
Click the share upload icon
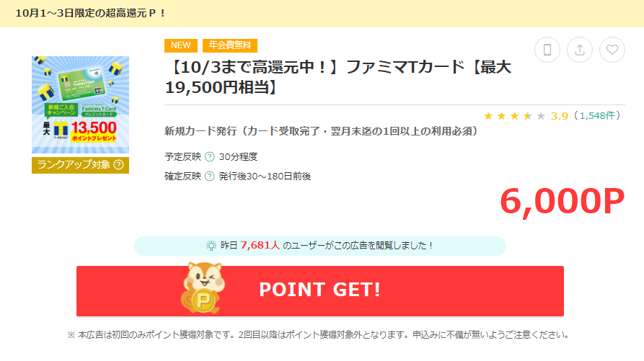coord(580,50)
